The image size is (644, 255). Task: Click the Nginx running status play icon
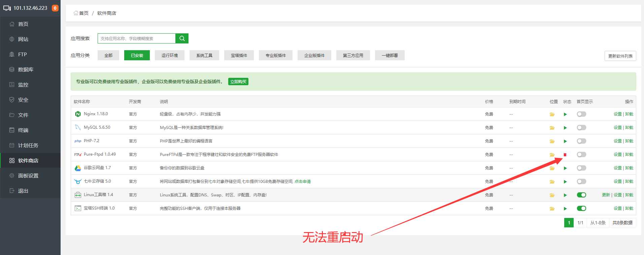[565, 114]
